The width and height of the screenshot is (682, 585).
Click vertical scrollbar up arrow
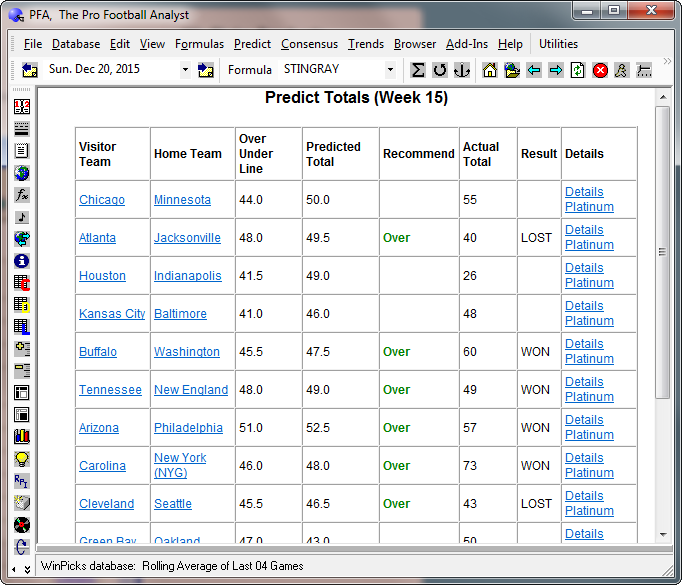[x=663, y=97]
